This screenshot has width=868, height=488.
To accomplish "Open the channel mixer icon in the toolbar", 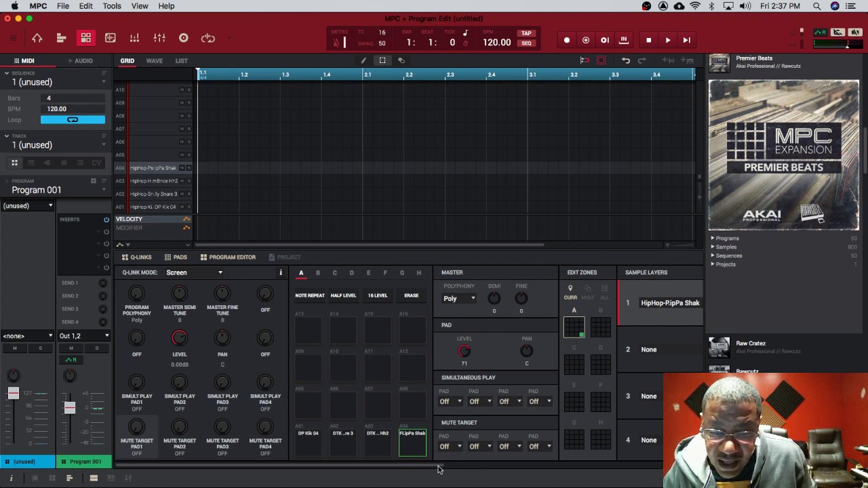I will [159, 39].
